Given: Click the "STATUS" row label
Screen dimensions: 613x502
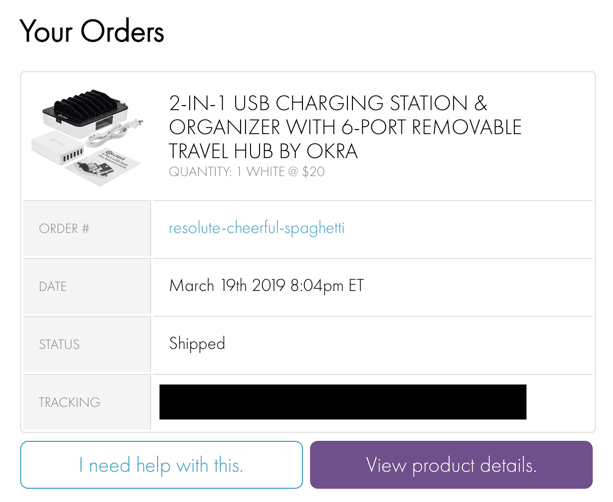Looking at the screenshot, I should 59,345.
